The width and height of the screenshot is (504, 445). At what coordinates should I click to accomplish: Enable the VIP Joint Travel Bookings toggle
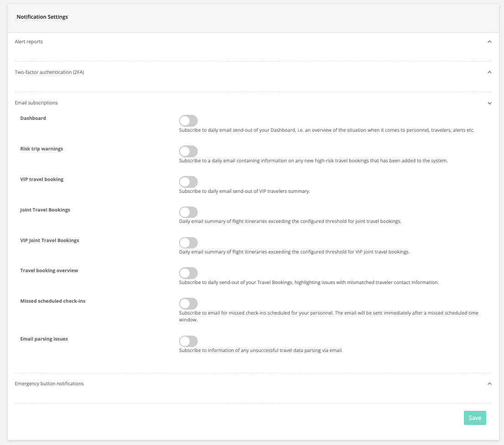tap(188, 242)
